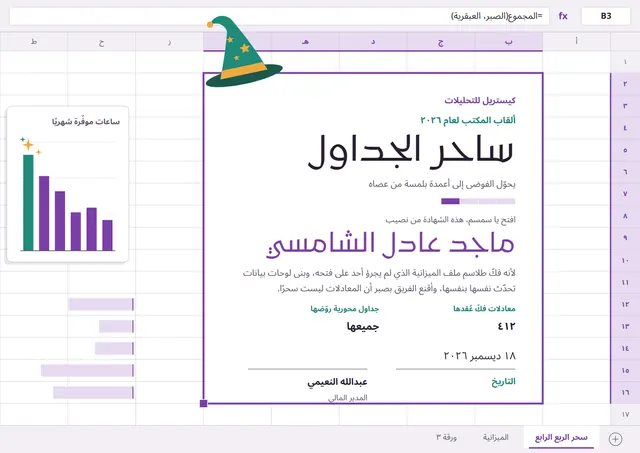Image resolution: width=640 pixels, height=453 pixels.
Task: Click the date ١٨ ديسمبر ٢٠٢٦
Action: point(480,356)
